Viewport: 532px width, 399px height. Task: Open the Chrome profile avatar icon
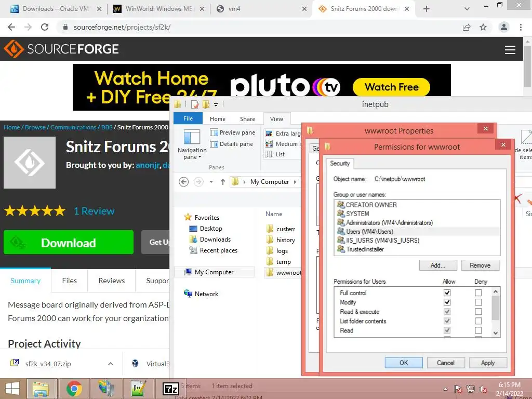tap(504, 27)
